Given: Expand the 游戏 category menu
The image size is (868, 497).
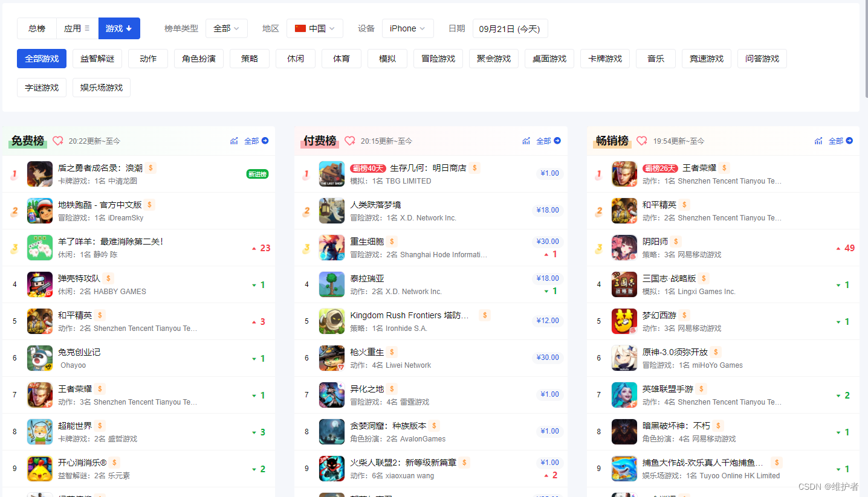Looking at the screenshot, I should tap(119, 28).
